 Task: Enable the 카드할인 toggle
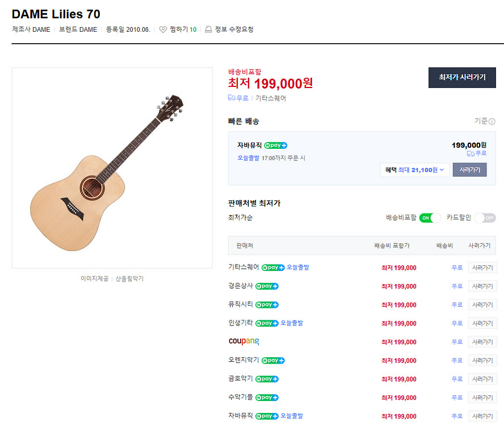click(484, 218)
